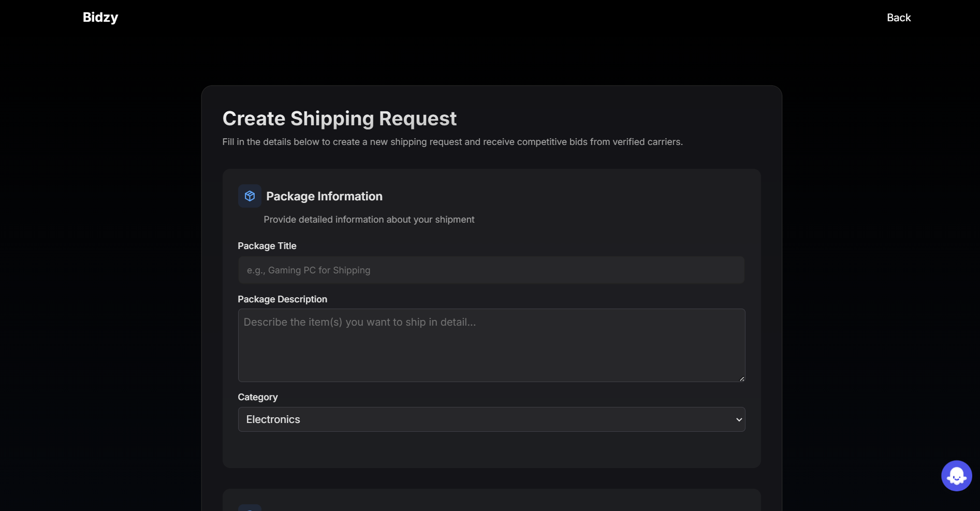Click the Category field label
This screenshot has height=511, width=980.
(x=258, y=397)
